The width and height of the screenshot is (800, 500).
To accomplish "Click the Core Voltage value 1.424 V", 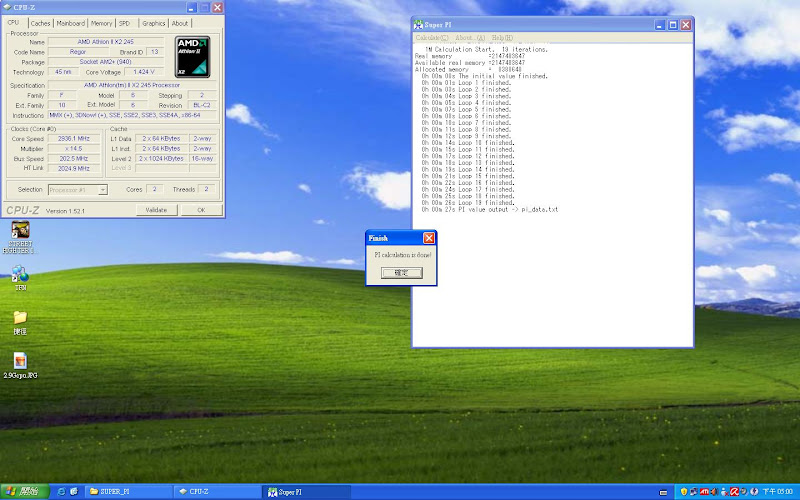I will (x=144, y=72).
